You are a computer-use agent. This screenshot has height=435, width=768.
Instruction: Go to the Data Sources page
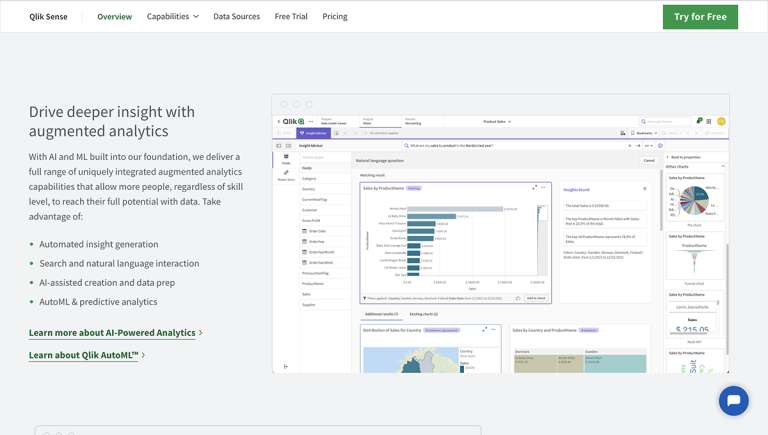236,17
